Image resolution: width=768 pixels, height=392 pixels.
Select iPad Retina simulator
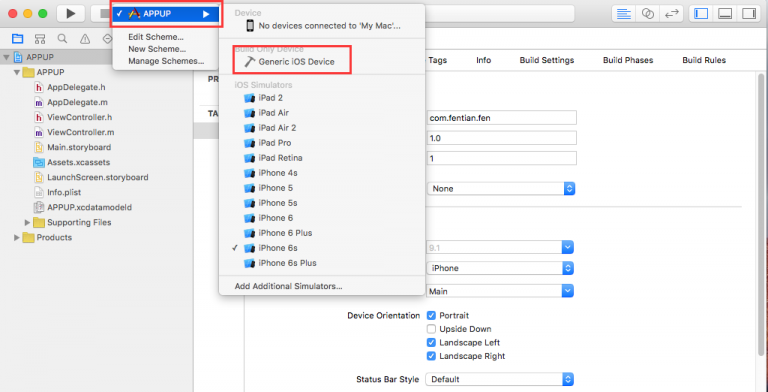pyautogui.click(x=280, y=158)
